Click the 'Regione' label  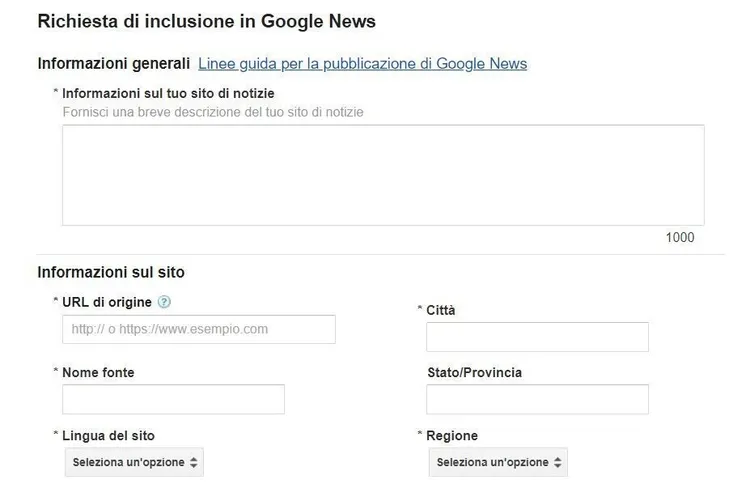452,436
